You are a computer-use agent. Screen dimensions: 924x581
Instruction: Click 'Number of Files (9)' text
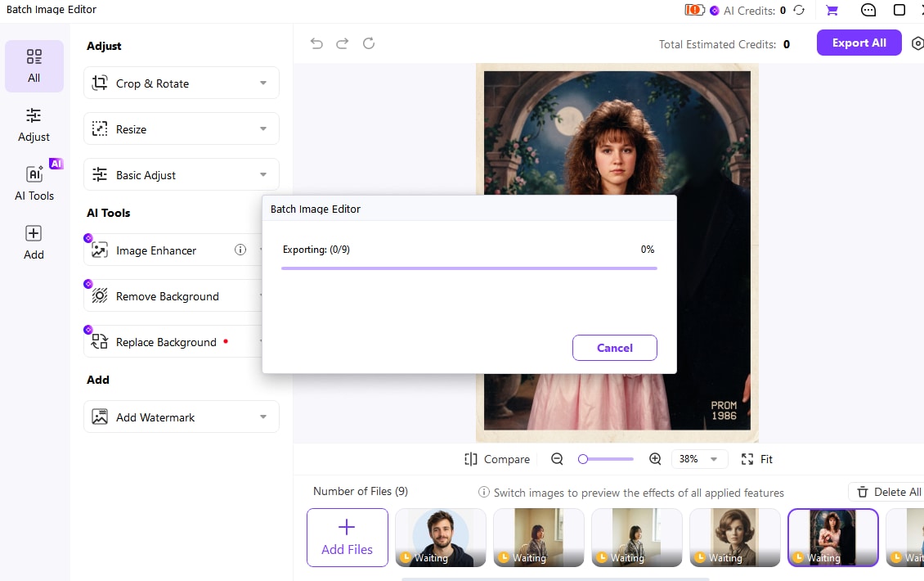point(361,491)
